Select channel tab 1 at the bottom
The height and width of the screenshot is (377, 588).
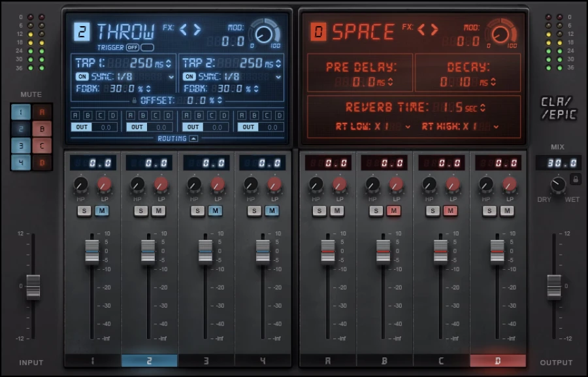[93, 361]
